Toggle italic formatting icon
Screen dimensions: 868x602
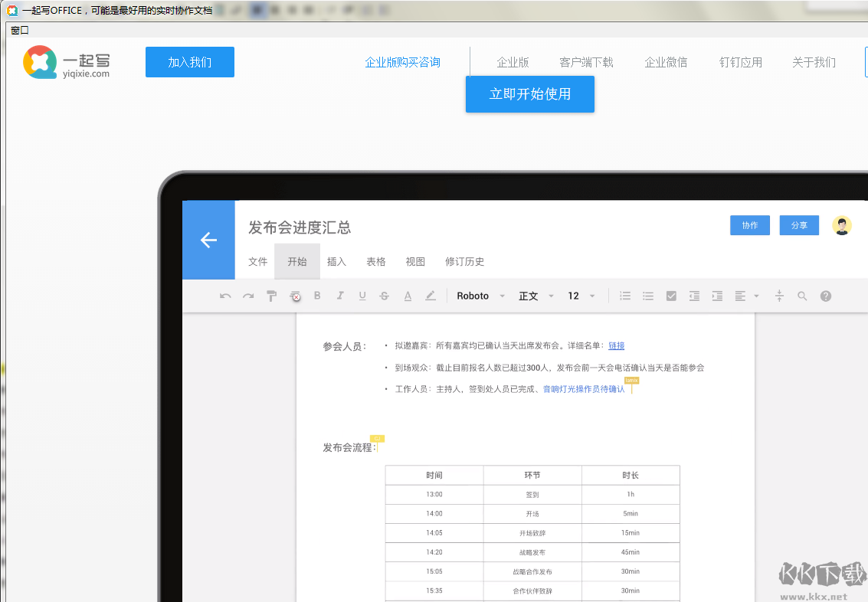coord(340,296)
